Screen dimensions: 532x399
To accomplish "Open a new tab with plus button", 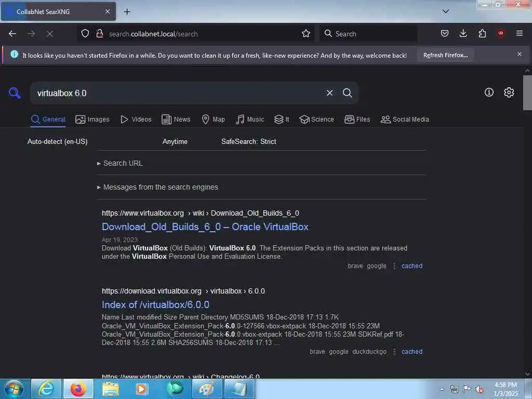I will point(127,12).
